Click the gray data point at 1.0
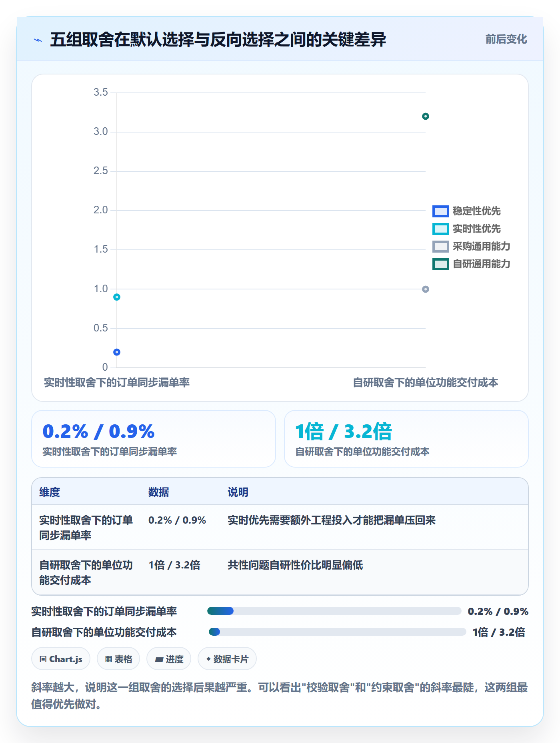This screenshot has width=560, height=743. 426,289
